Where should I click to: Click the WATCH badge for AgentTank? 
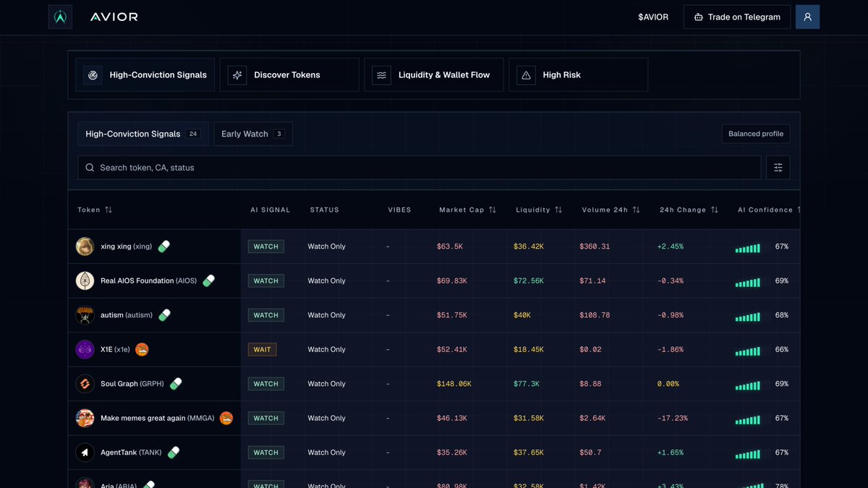click(266, 453)
